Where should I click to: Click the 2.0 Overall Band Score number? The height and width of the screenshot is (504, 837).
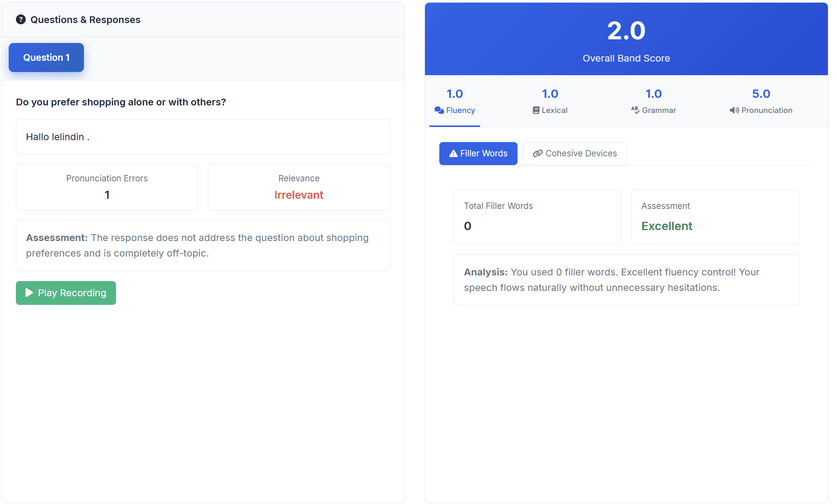coord(626,31)
